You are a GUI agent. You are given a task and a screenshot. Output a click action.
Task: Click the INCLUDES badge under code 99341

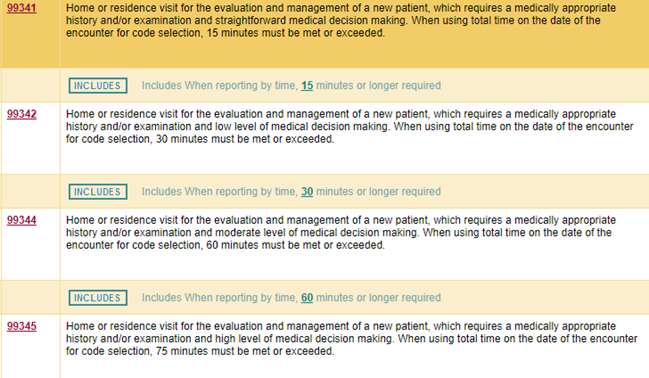[x=98, y=86]
